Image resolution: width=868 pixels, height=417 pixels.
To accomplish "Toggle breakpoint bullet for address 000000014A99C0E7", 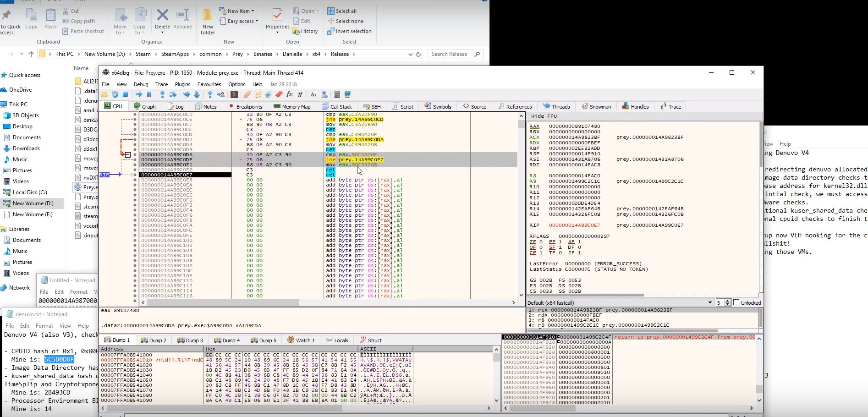I will click(x=135, y=175).
